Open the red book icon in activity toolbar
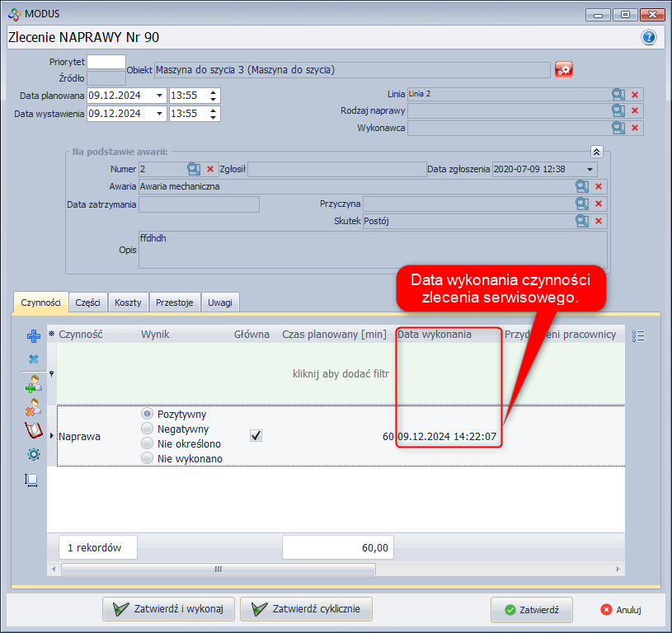The width and height of the screenshot is (672, 633). pyautogui.click(x=33, y=430)
